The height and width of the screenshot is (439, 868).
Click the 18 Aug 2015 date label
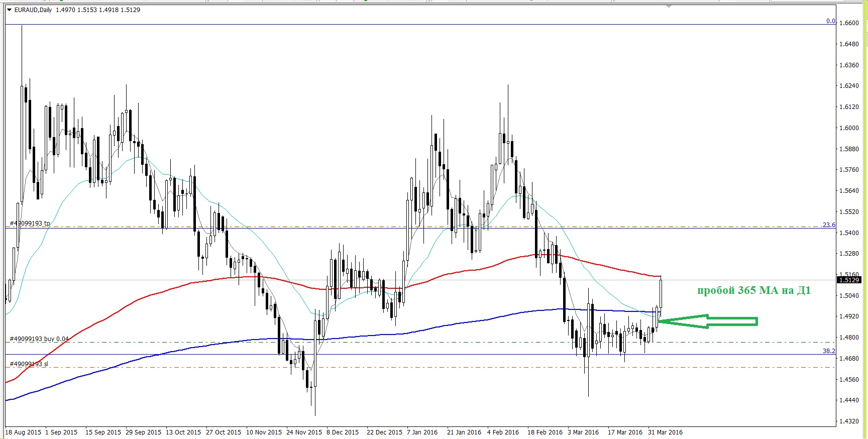23,432
